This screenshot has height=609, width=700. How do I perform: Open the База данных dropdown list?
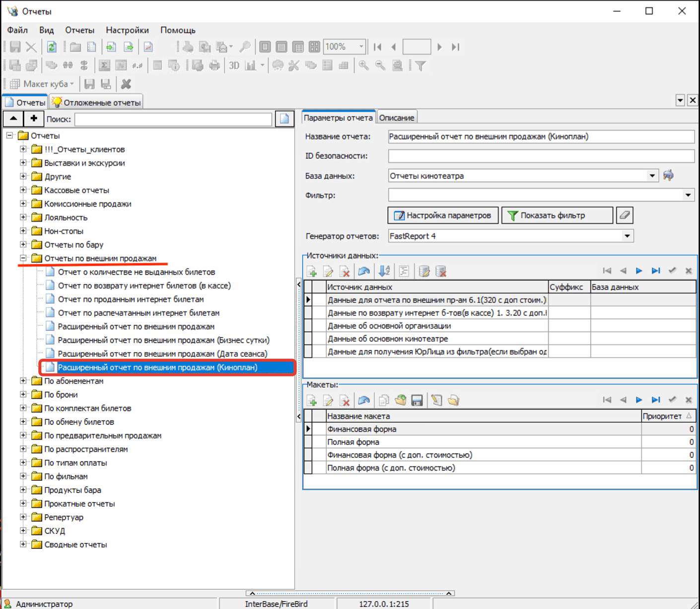(652, 176)
